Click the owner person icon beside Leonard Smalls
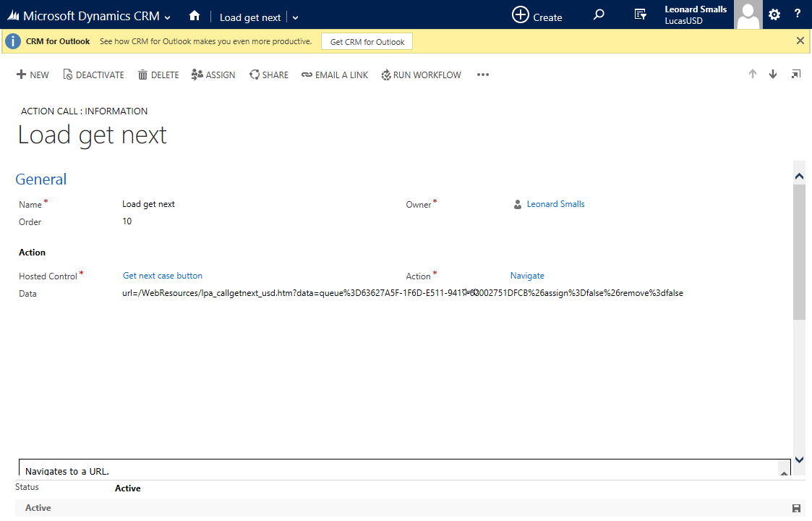The image size is (812, 521). click(x=517, y=205)
